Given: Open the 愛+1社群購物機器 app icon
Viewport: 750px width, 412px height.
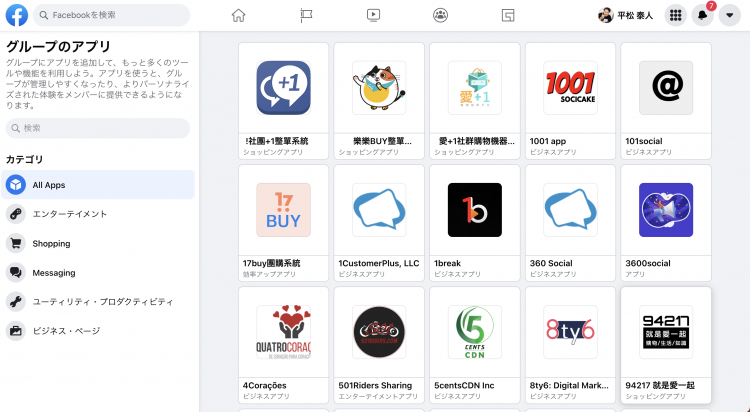Looking at the screenshot, I should 474,88.
